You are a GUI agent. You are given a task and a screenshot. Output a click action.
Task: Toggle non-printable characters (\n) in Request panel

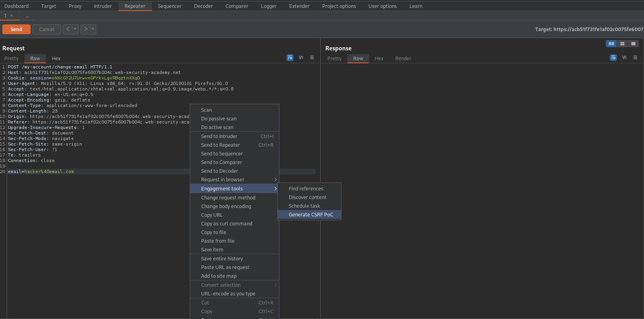point(301,57)
